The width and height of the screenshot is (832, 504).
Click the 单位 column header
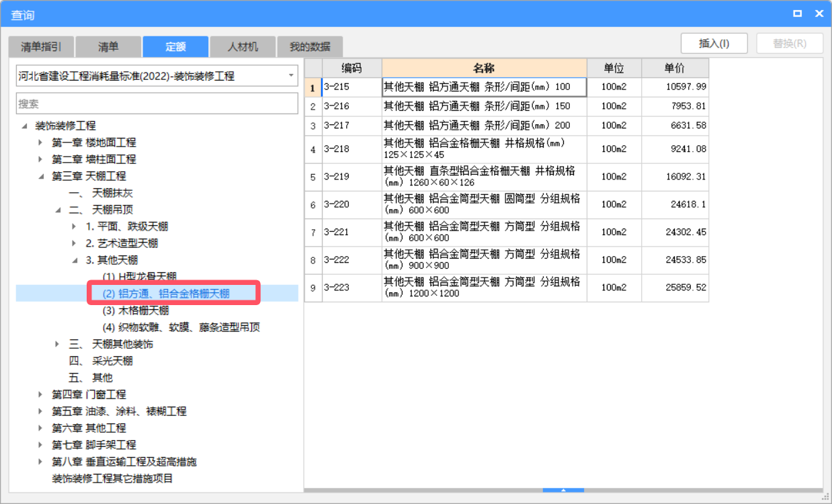(x=614, y=68)
